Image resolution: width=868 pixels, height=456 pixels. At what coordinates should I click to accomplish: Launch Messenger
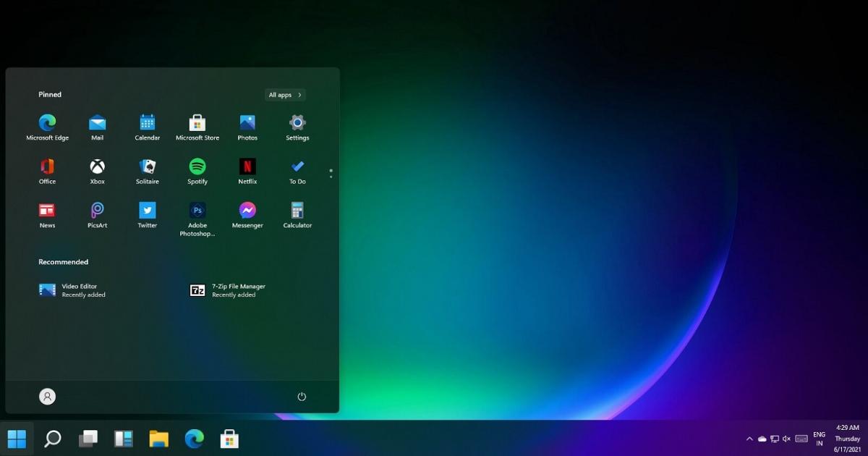click(247, 210)
